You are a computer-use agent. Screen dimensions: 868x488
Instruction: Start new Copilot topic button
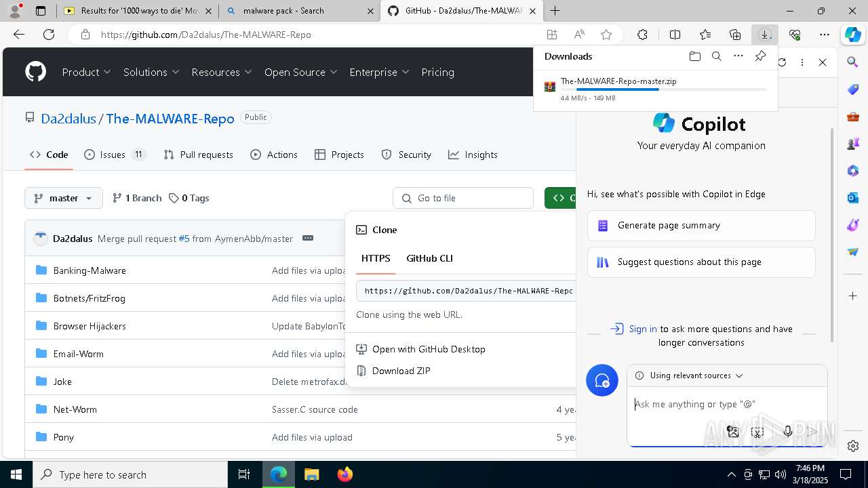pyautogui.click(x=601, y=381)
